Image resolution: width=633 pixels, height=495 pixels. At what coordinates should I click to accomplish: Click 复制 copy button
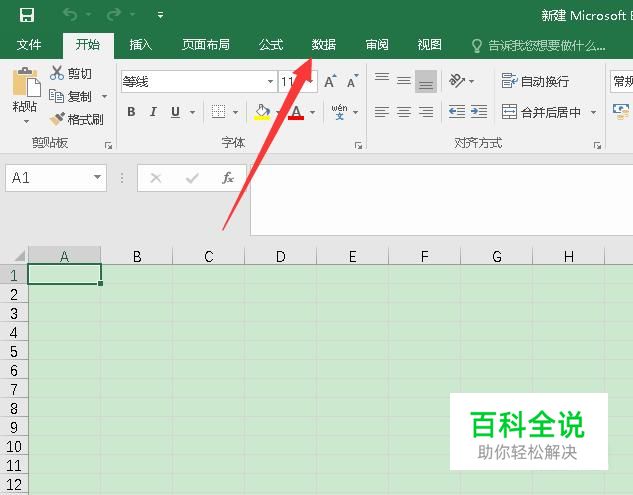pos(71,96)
